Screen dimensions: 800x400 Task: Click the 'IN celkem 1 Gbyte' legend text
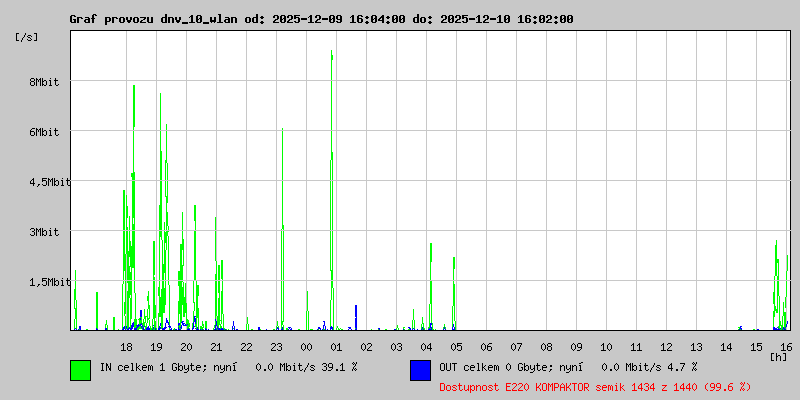click(x=151, y=367)
